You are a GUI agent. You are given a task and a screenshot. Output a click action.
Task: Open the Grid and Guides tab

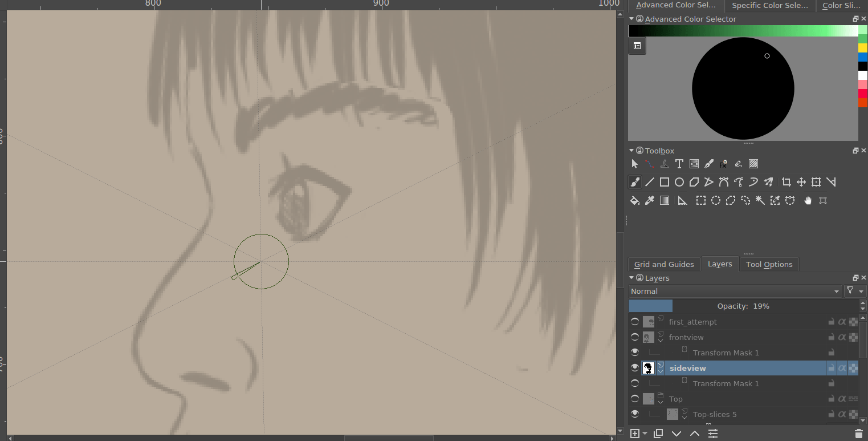(x=664, y=264)
